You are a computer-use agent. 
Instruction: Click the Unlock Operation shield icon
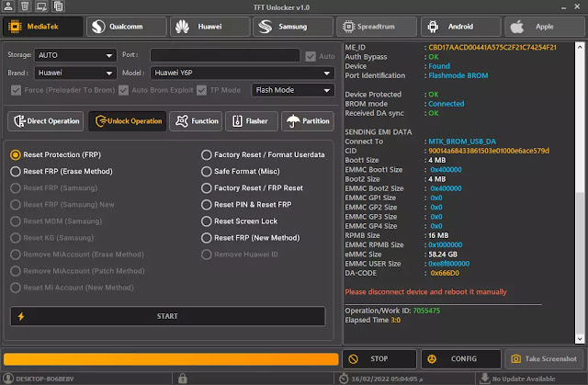coord(101,121)
